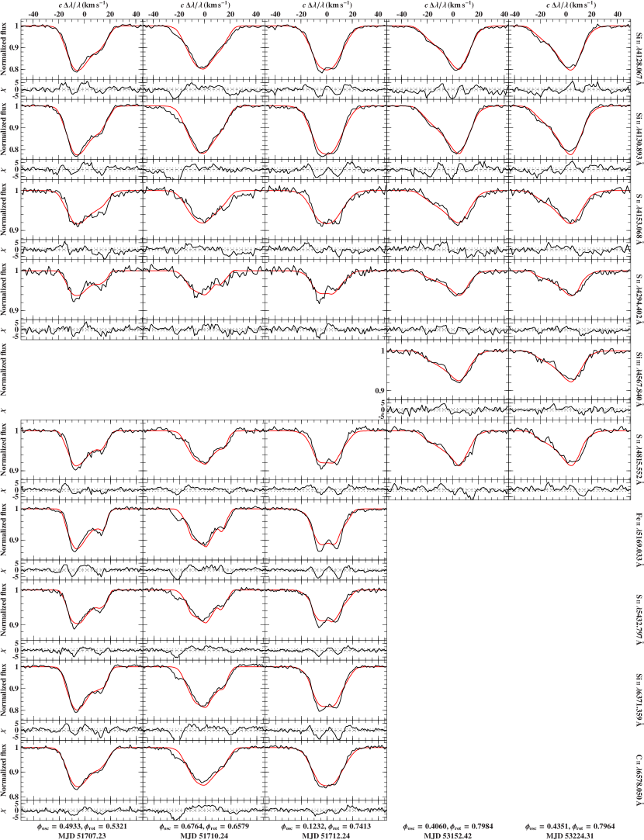Click the 'MJD 51707.23' column label
The width and height of the screenshot is (644, 840).
tap(81, 835)
